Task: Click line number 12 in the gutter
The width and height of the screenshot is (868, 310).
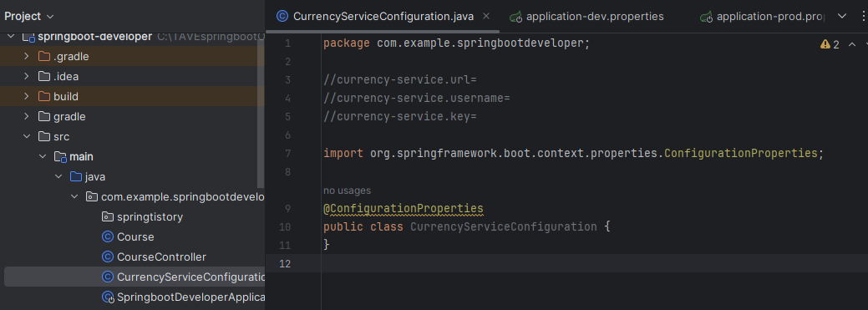Action: coord(284,263)
